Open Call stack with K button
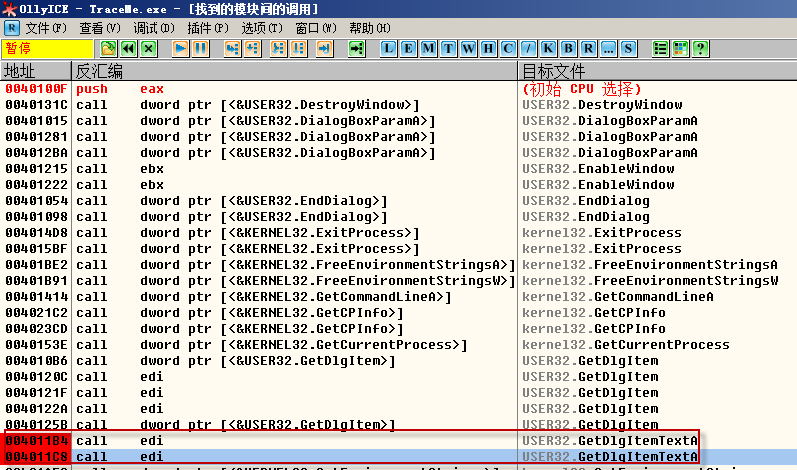The image size is (797, 470). point(548,49)
